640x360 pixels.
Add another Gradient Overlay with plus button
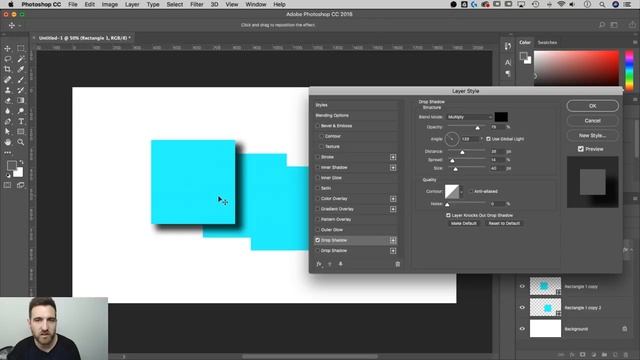pyautogui.click(x=393, y=209)
